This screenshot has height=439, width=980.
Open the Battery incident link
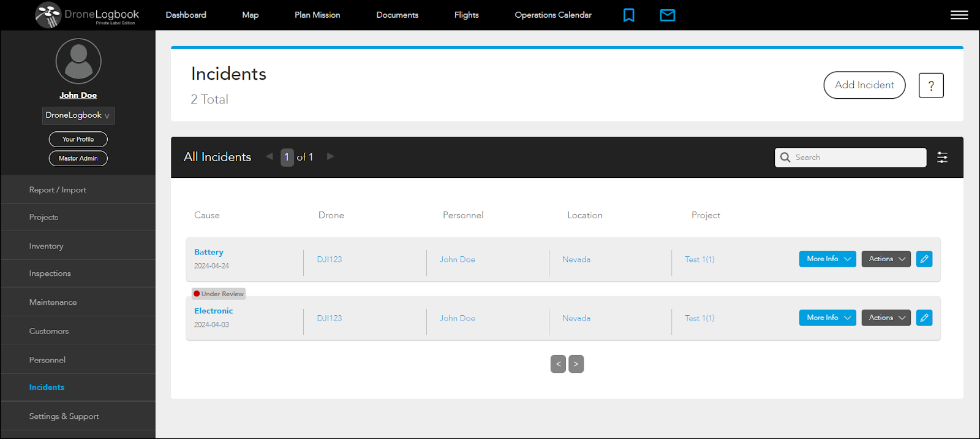coord(209,252)
